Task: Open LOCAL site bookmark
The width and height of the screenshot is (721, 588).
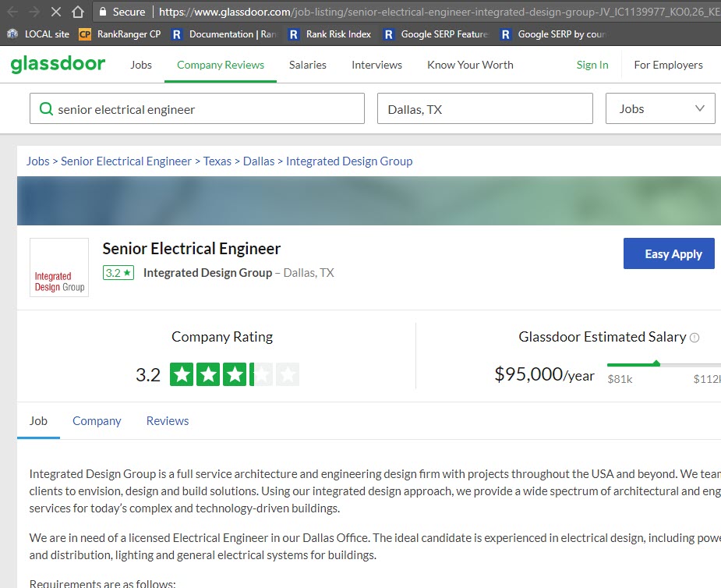Action: point(38,34)
